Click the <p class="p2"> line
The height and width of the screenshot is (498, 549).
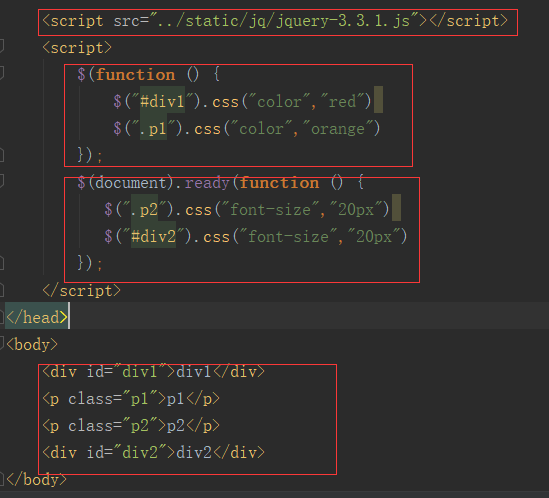click(x=131, y=426)
